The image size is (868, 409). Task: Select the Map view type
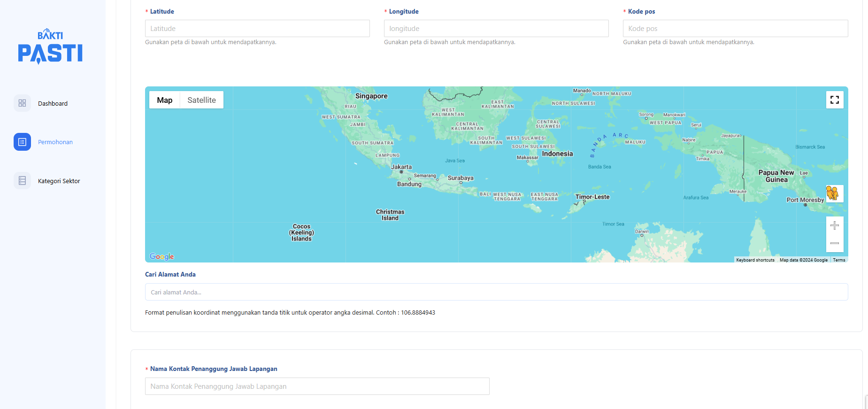pos(164,100)
